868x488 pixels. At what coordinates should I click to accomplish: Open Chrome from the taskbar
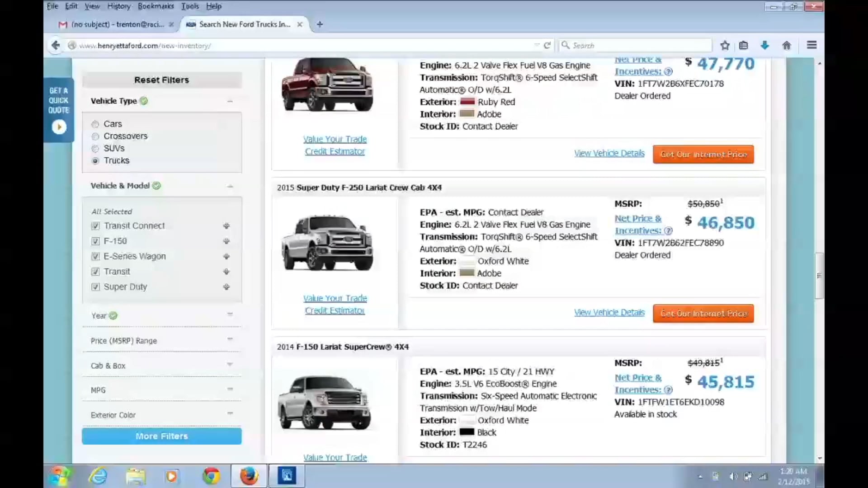click(211, 476)
